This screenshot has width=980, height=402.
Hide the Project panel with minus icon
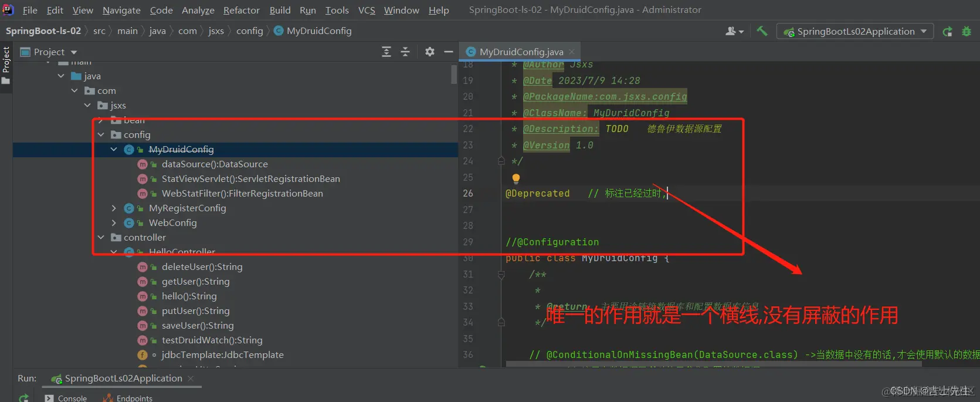[449, 52]
